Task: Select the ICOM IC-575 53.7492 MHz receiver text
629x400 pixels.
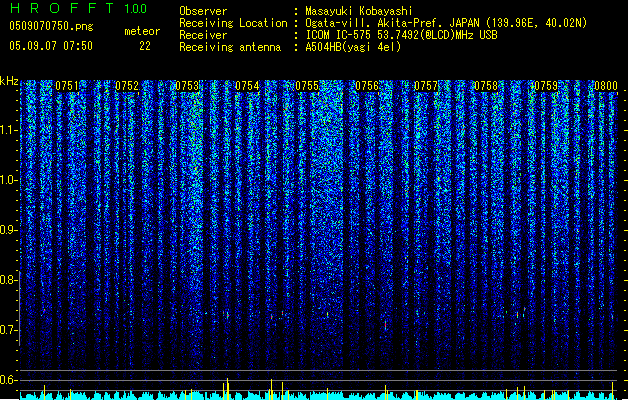Action: pyautogui.click(x=401, y=35)
